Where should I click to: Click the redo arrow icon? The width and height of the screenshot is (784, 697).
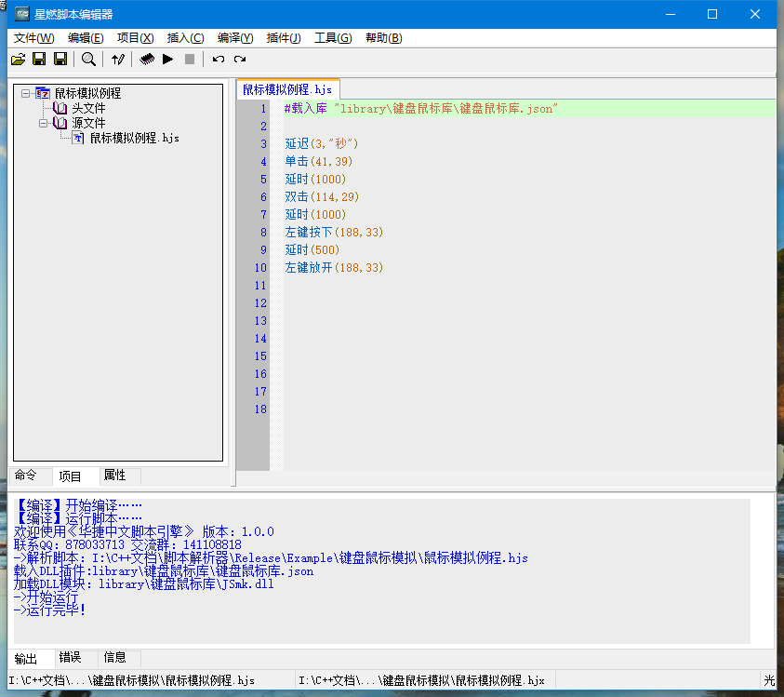[x=240, y=60]
